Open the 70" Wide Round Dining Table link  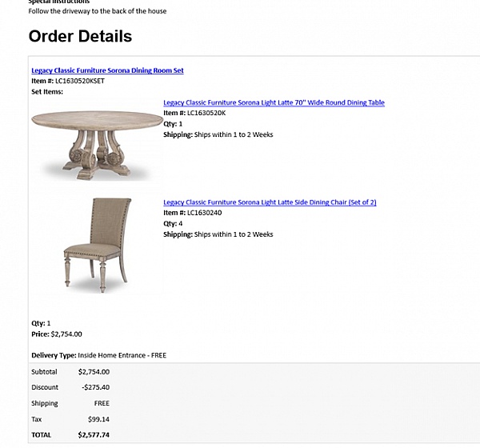coord(274,102)
